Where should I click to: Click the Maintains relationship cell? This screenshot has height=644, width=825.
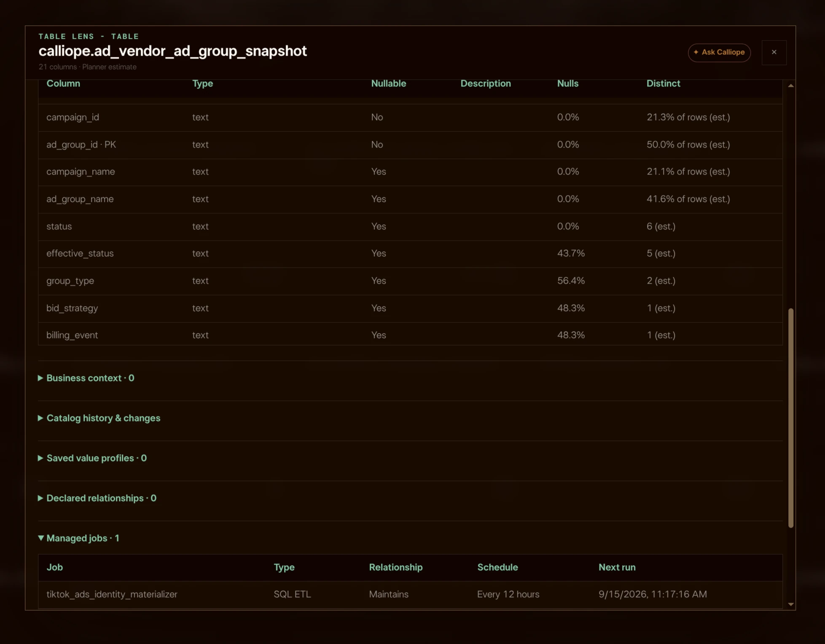click(x=389, y=594)
